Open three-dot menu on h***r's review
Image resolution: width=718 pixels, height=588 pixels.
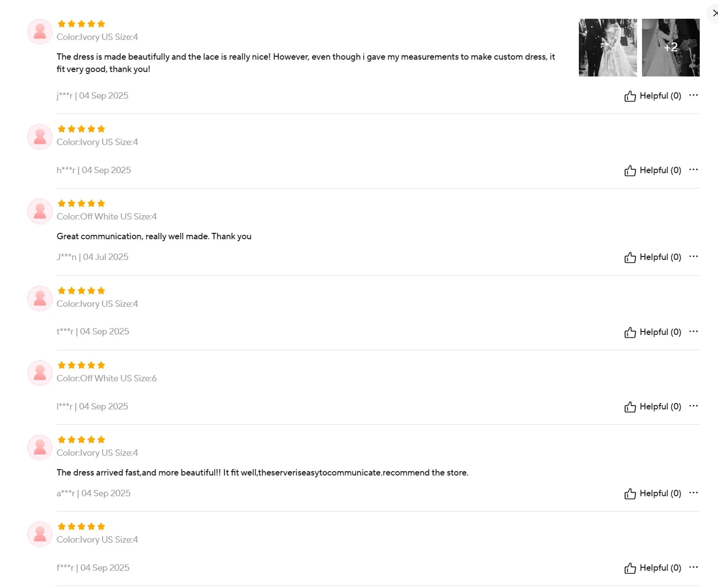click(x=693, y=170)
